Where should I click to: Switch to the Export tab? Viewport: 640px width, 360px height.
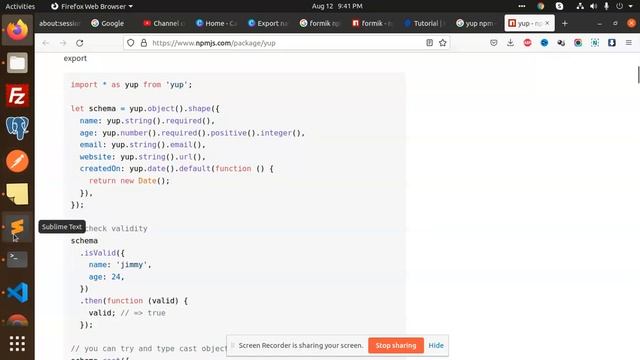[x=269, y=23]
